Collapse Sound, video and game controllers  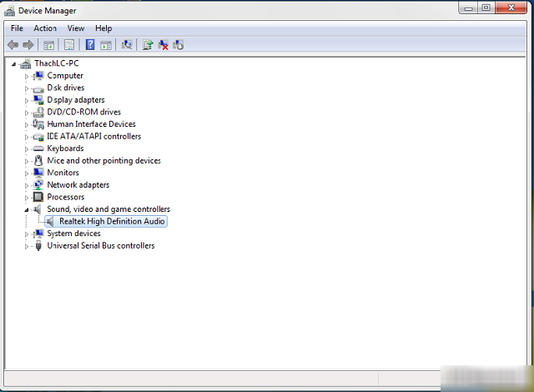pyautogui.click(x=27, y=209)
